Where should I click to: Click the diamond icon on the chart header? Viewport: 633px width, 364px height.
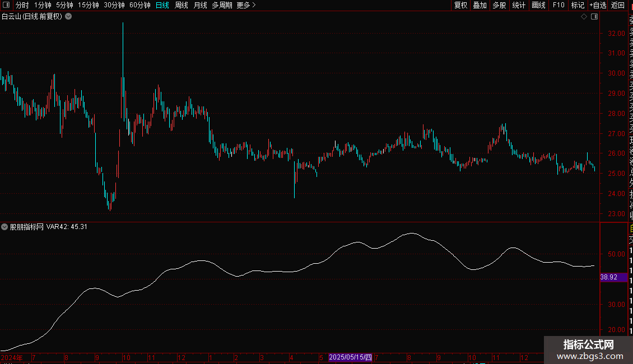pyautogui.click(x=584, y=17)
